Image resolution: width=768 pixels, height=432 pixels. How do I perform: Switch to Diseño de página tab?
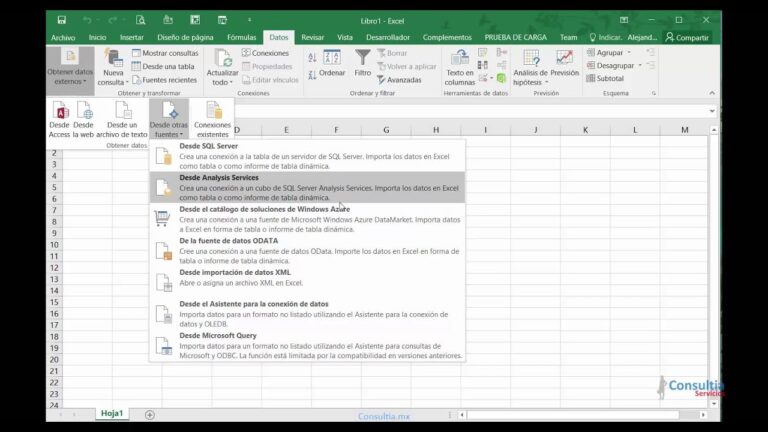point(185,37)
